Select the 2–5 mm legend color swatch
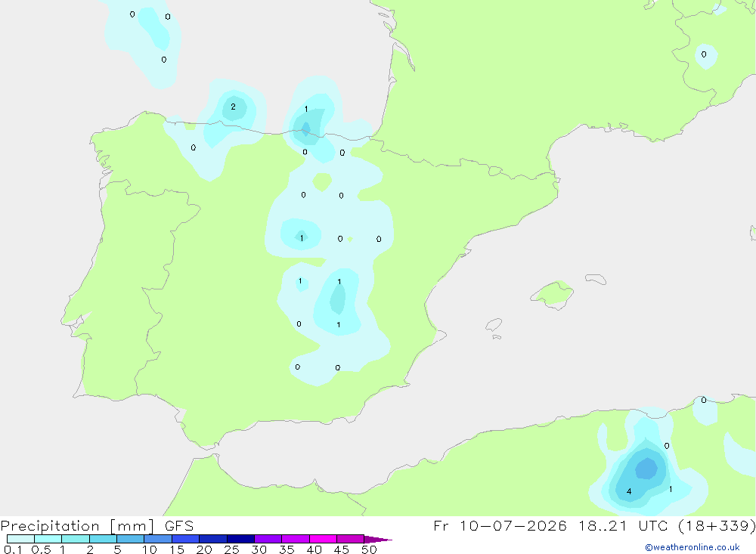 [x=103, y=539]
